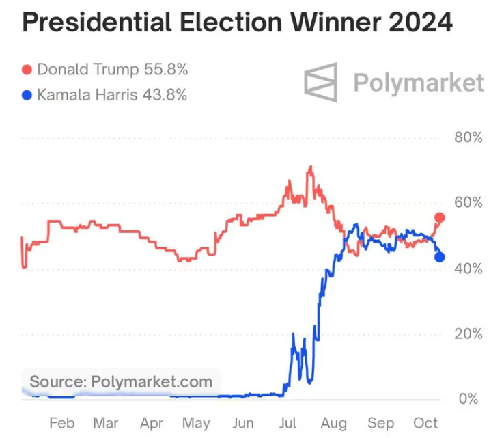This screenshot has width=504, height=438.
Task: Click the blue Kamala Harris legend dot
Action: pyautogui.click(x=27, y=95)
